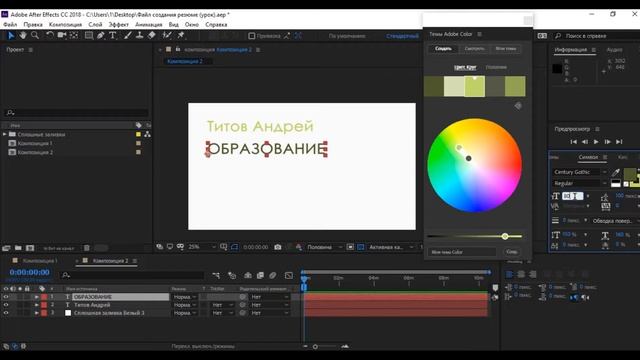Image resolution: width=640 pixels, height=360 pixels.
Task: Click the Стандартный workspace link
Action: click(402, 36)
